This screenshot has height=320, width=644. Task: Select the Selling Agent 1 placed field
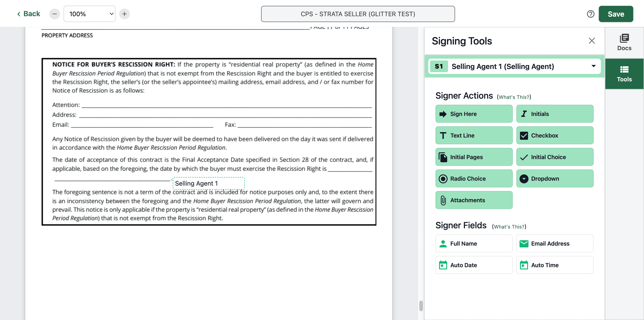209,183
